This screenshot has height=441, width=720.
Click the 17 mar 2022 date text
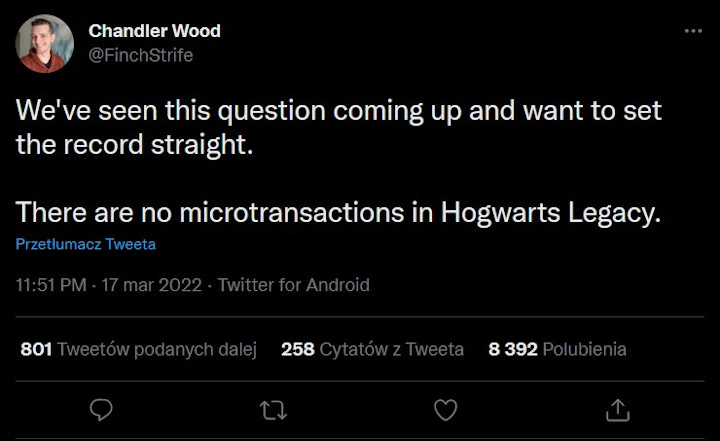150,285
